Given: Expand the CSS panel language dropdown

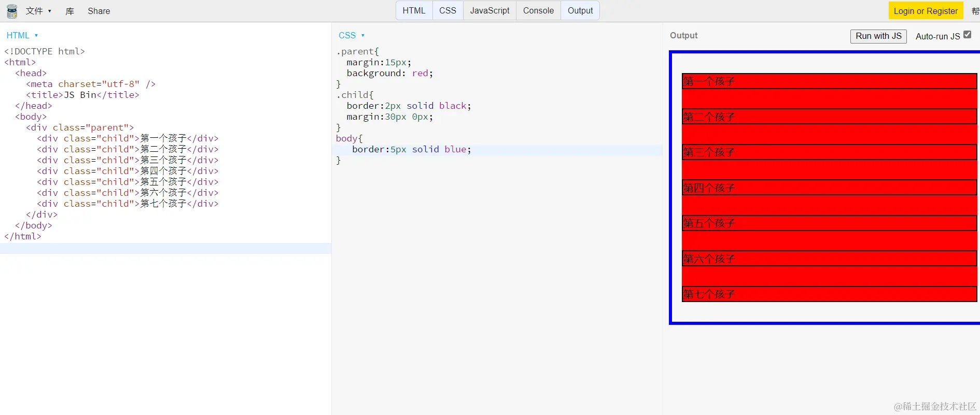Looking at the screenshot, I should pos(352,35).
